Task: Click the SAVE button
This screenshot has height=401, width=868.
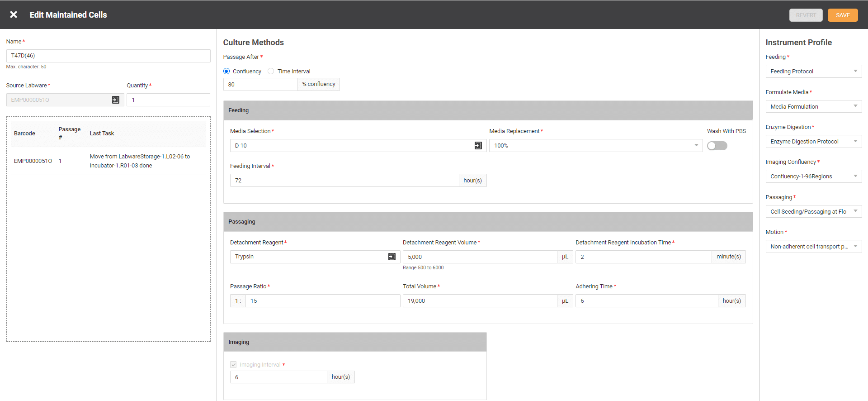Action: (x=842, y=15)
